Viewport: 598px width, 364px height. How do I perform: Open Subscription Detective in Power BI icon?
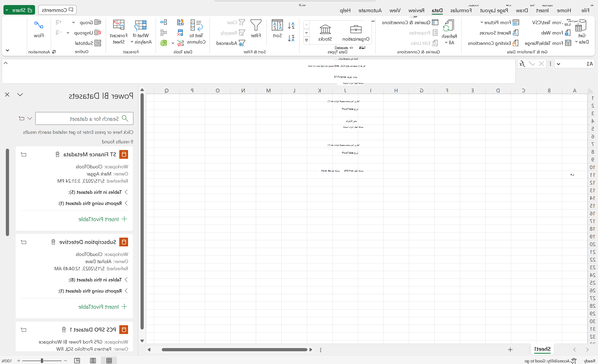click(24, 242)
